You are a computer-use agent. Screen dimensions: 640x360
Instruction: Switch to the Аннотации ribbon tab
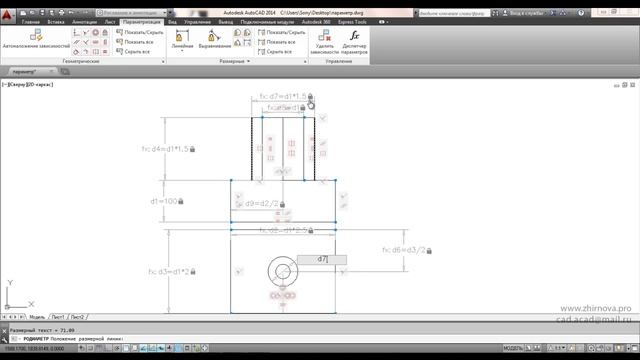click(x=84, y=22)
